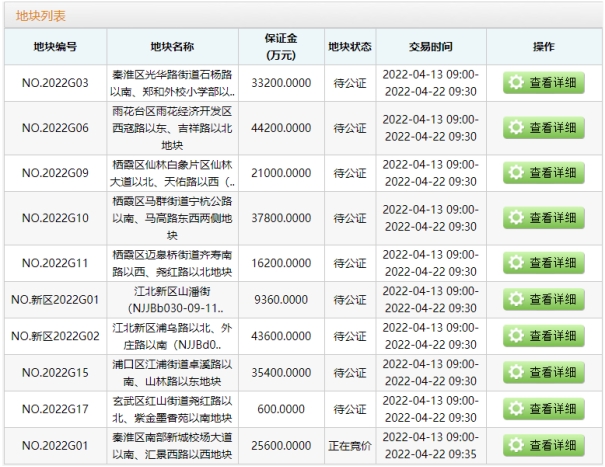Open 查看详细 in NO.2022G10 row
The image size is (605, 467).
[x=544, y=218]
